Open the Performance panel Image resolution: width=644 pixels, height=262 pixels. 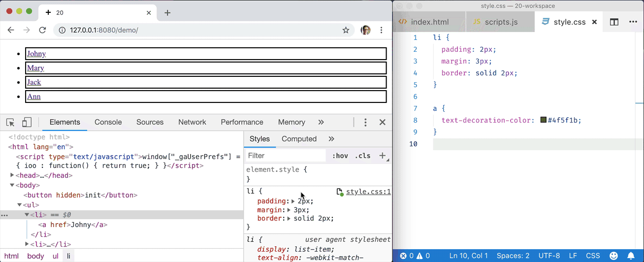242,122
